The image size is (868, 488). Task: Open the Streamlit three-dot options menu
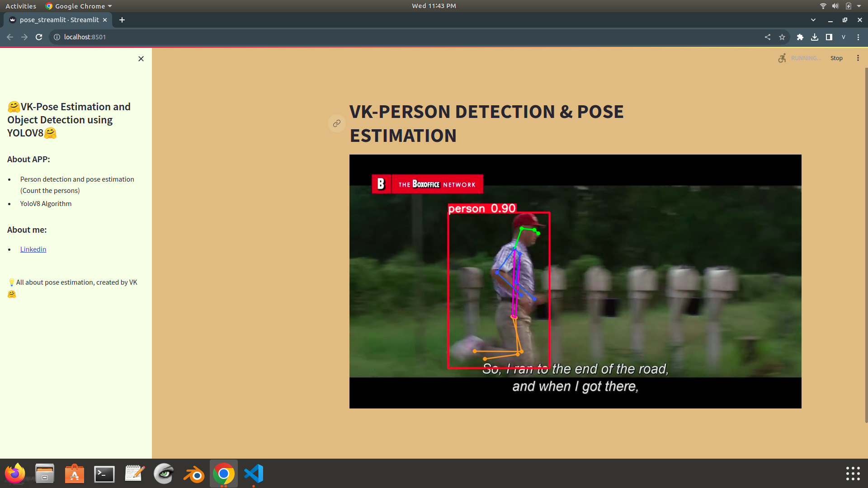click(x=858, y=58)
